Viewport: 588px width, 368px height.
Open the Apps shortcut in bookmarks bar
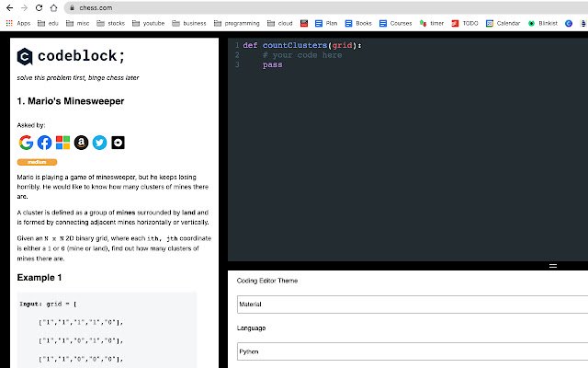(17, 21)
